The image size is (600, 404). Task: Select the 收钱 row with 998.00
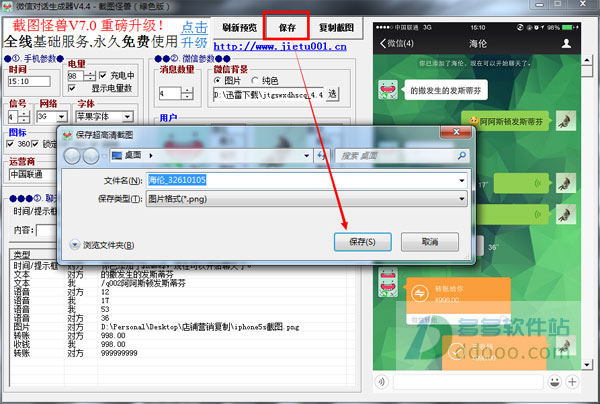[178, 344]
